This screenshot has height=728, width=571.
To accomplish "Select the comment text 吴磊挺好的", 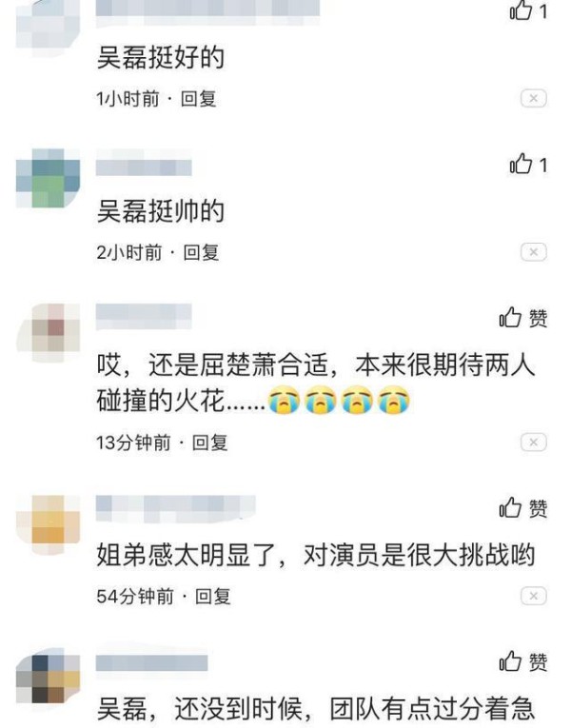I will pos(161,57).
